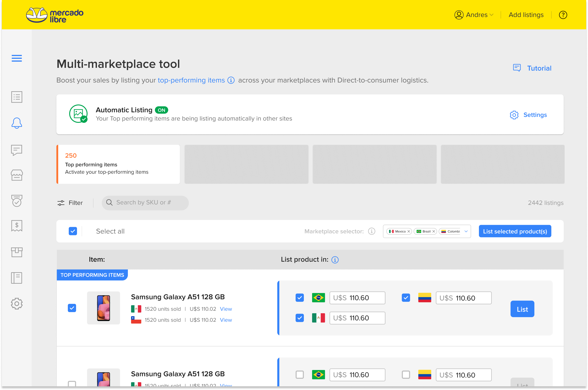Uncheck Brazil marketplace checkbox for first item

(x=300, y=298)
